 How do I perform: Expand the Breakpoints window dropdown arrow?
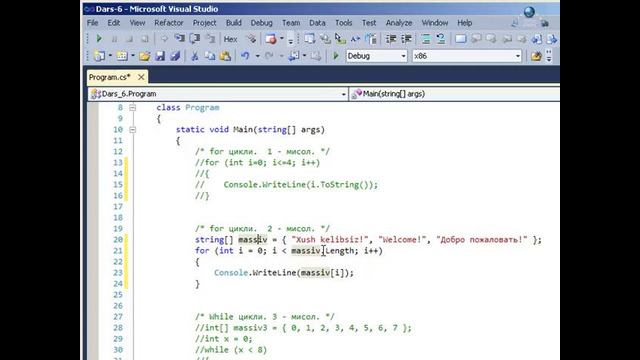[282, 39]
